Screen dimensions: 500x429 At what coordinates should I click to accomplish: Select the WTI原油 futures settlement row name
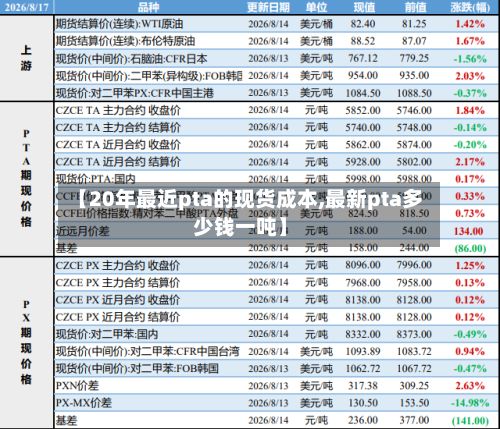(119, 24)
